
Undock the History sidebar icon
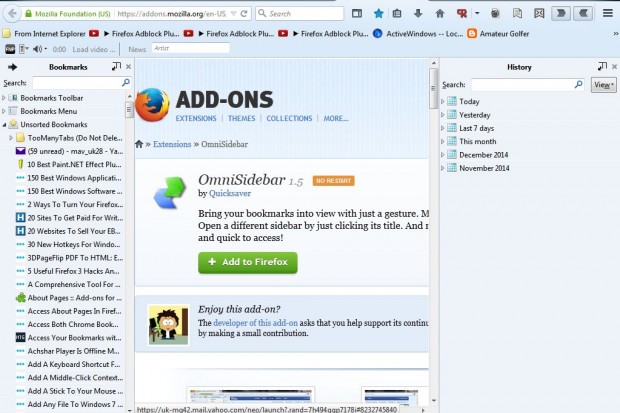[x=602, y=66]
